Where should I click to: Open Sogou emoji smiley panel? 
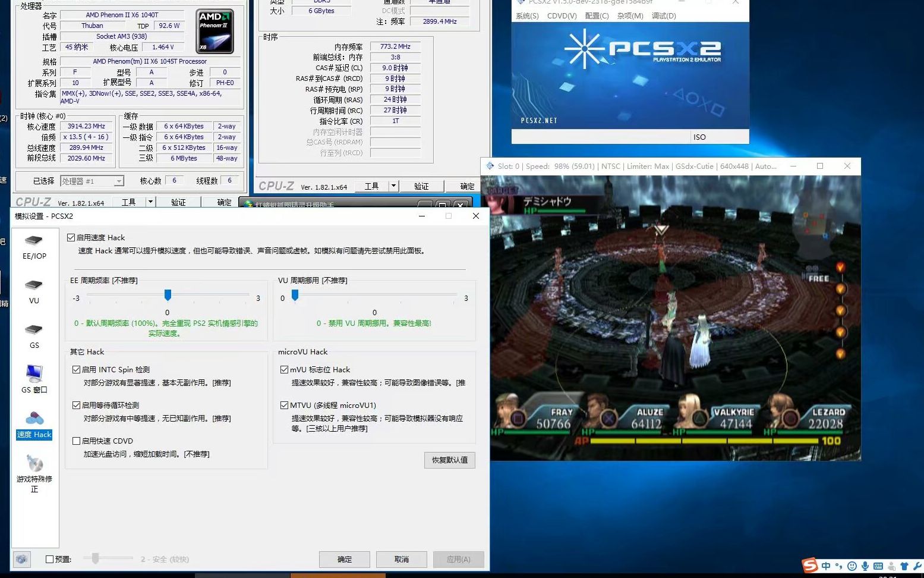click(852, 566)
